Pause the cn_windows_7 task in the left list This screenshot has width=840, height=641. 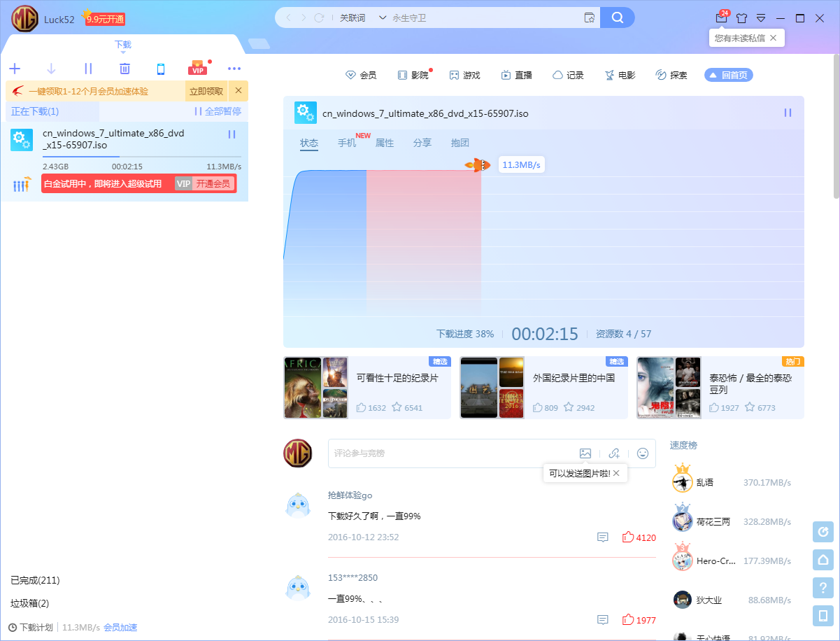coord(232,134)
